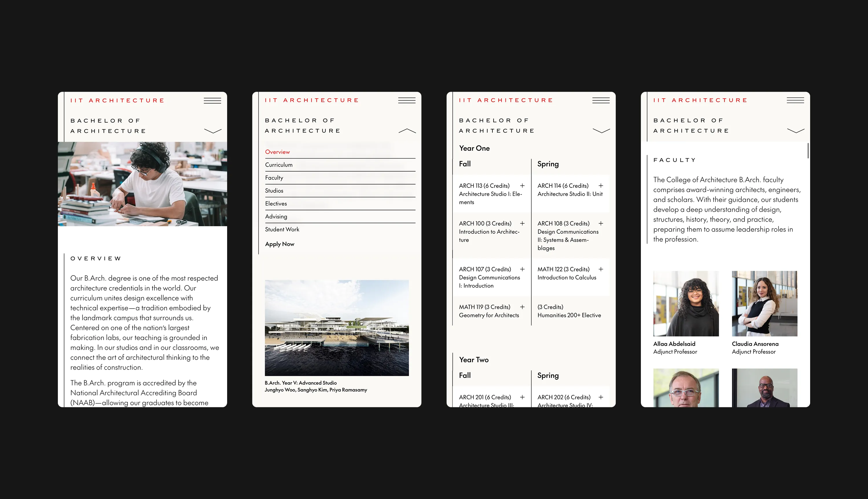The height and width of the screenshot is (499, 868).
Task: Select the Overview navigation link
Action: (x=277, y=151)
